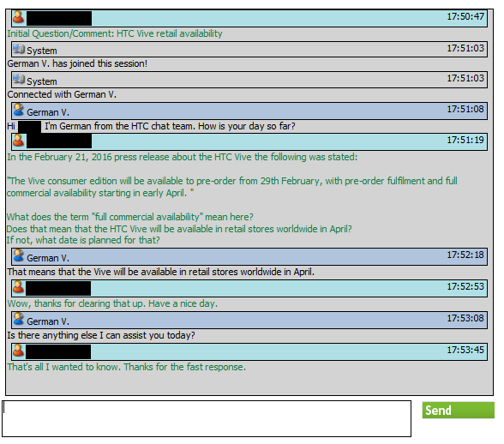Image resolution: width=504 pixels, height=444 pixels.
Task: Click the German V. agent icon at 17:51:08
Action: [19, 110]
